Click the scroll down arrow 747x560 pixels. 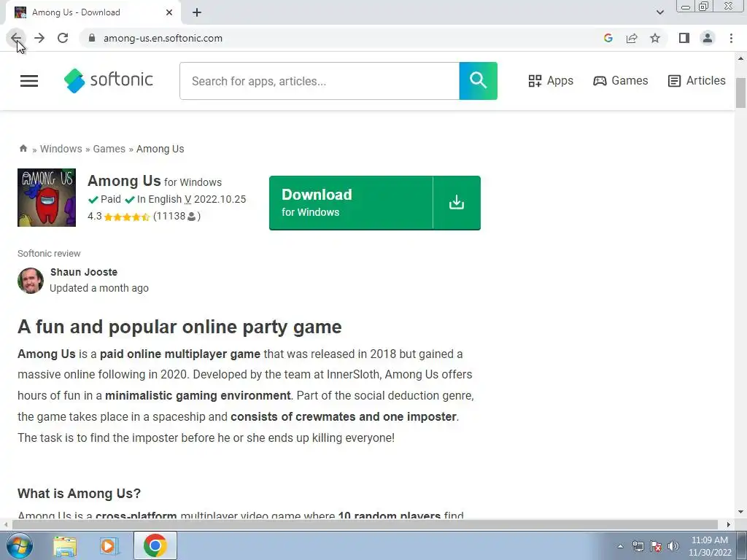click(x=740, y=512)
